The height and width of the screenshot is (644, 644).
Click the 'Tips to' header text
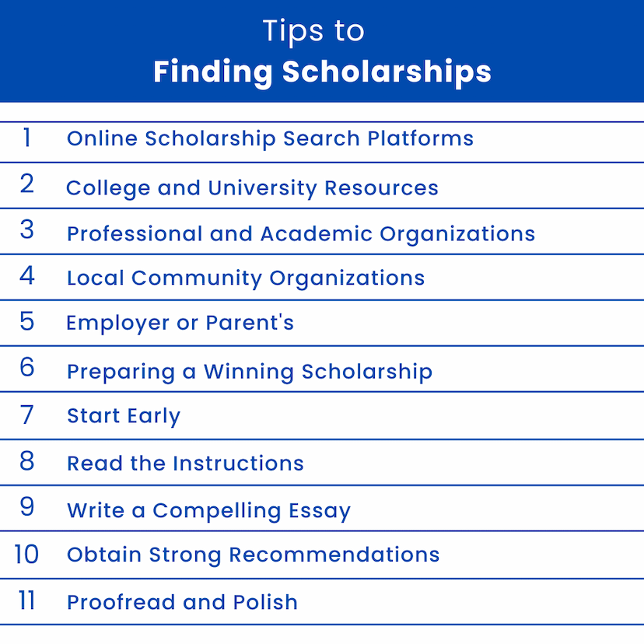[x=313, y=32]
